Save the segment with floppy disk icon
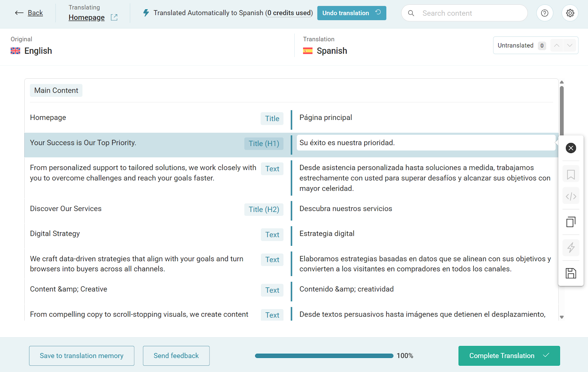The image size is (588, 372). point(571,273)
